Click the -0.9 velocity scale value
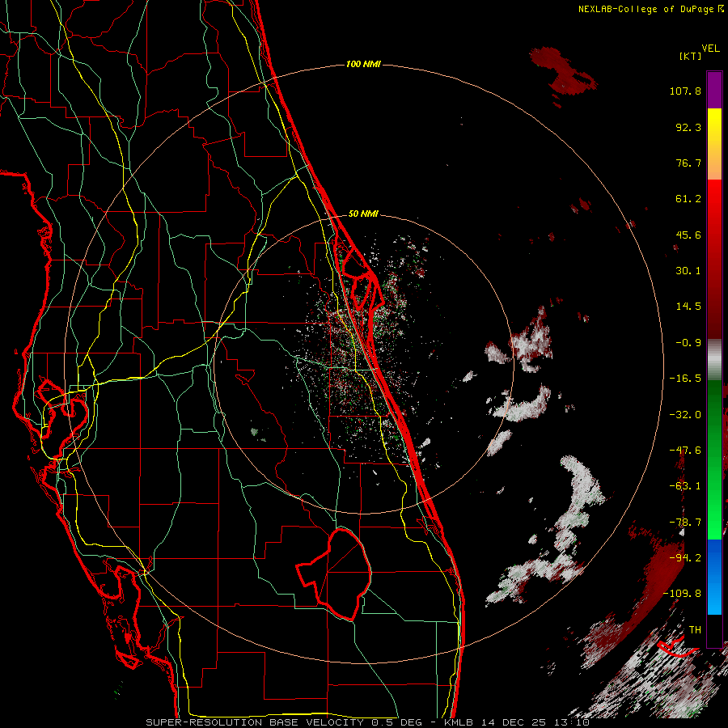 click(x=688, y=343)
